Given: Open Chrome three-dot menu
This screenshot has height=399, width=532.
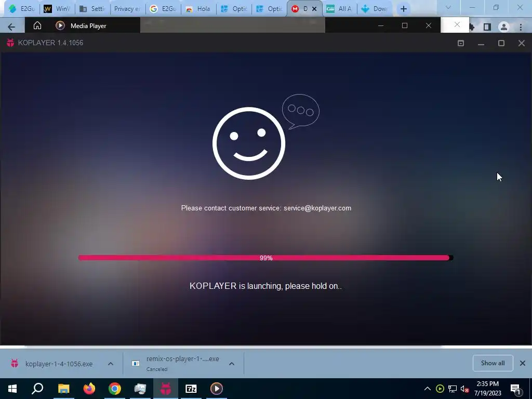Looking at the screenshot, I should click(x=521, y=27).
